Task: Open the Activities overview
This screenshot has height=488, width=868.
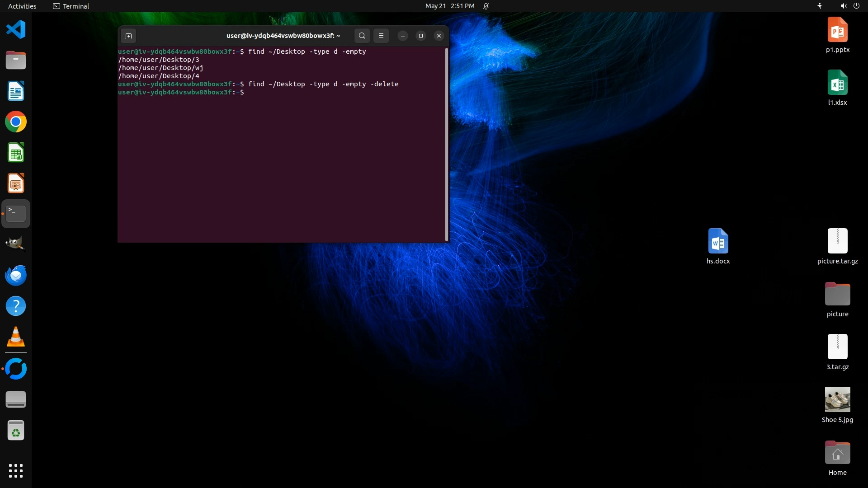Action: [x=22, y=6]
